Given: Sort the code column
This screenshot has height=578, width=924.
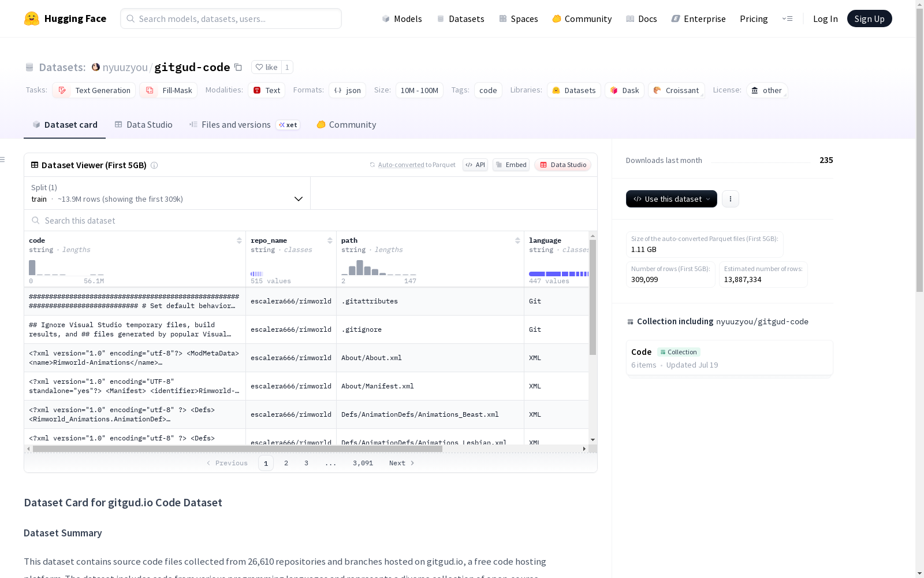Looking at the screenshot, I should click(x=239, y=240).
